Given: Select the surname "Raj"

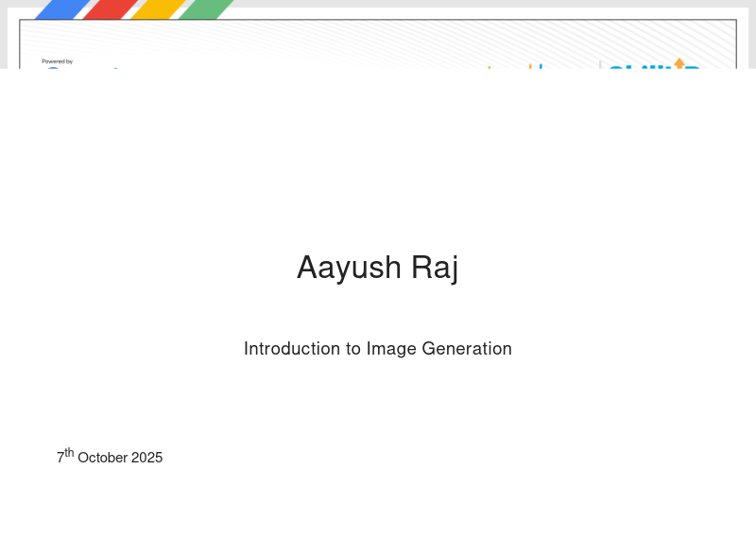Looking at the screenshot, I should pos(435,268).
